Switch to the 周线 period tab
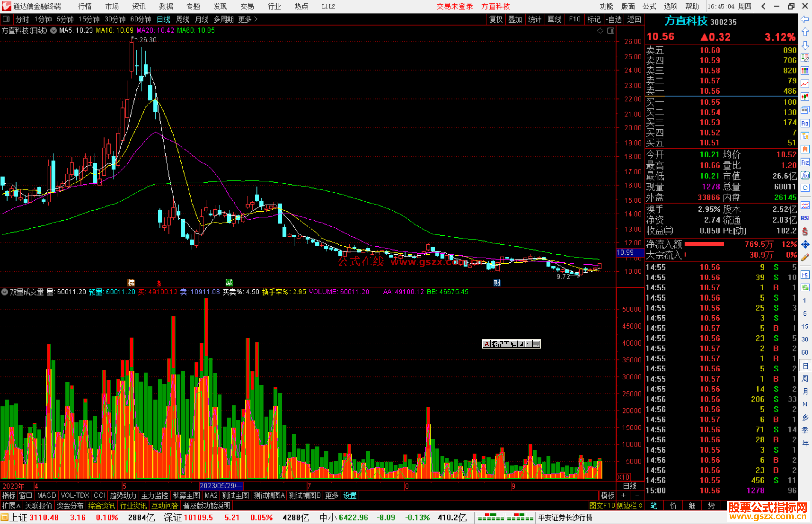 (183, 19)
